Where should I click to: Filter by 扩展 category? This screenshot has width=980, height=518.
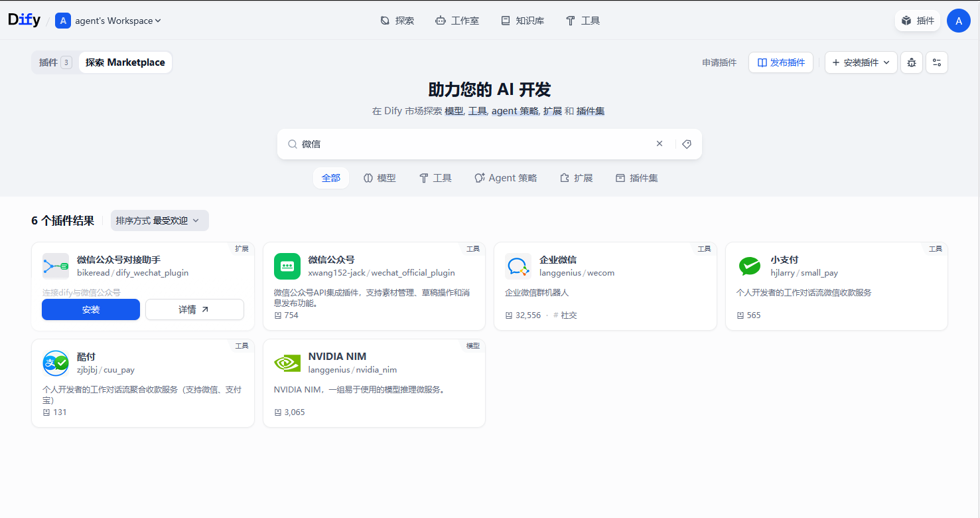pyautogui.click(x=576, y=178)
